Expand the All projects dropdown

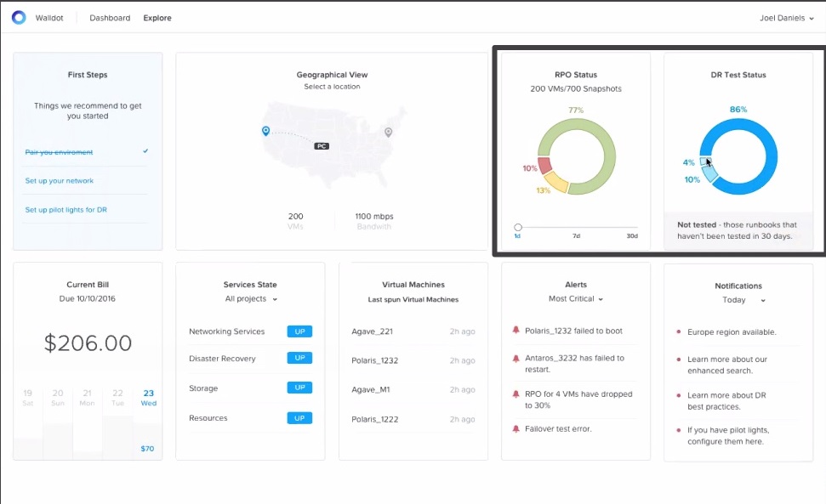click(x=251, y=299)
